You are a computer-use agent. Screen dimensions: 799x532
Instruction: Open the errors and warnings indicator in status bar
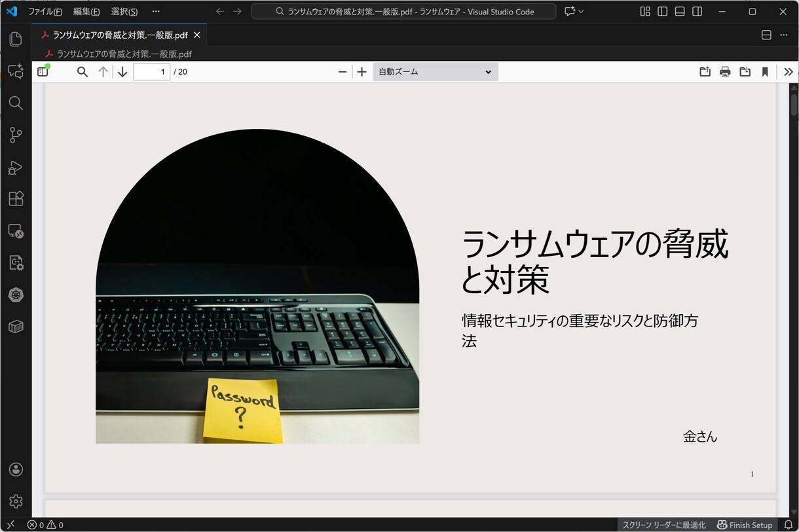[x=45, y=525]
